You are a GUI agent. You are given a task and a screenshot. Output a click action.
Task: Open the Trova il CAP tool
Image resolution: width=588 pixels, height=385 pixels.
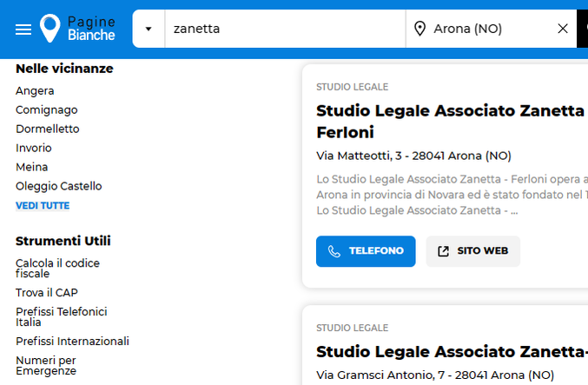coord(47,293)
